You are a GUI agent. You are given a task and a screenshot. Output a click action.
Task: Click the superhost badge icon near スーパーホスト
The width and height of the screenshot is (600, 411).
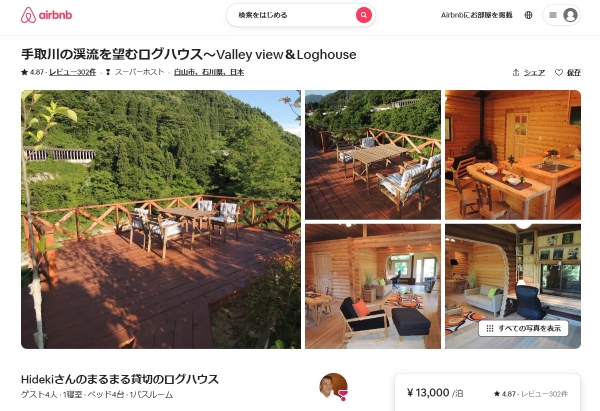pyautogui.click(x=108, y=72)
